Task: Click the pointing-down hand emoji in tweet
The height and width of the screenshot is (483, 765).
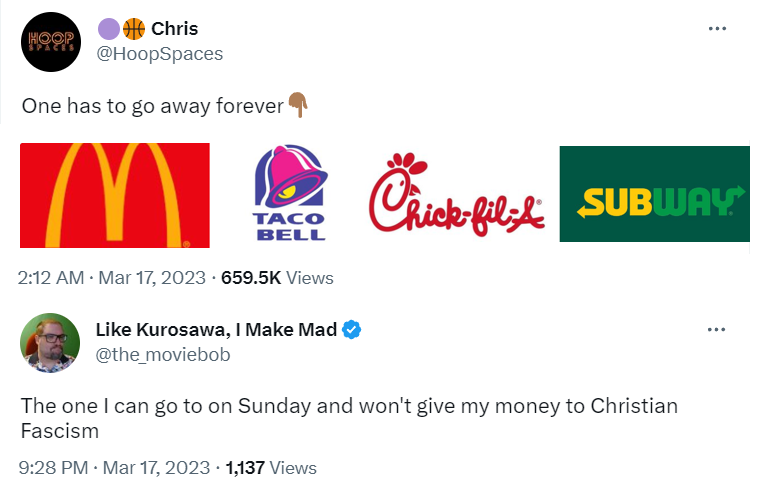Action: pyautogui.click(x=297, y=103)
